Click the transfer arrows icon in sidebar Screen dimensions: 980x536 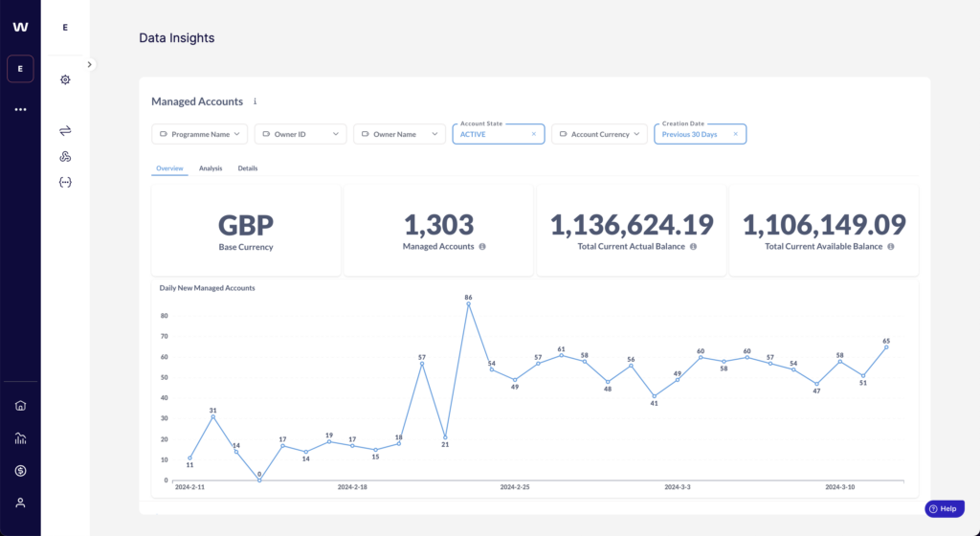click(x=65, y=130)
